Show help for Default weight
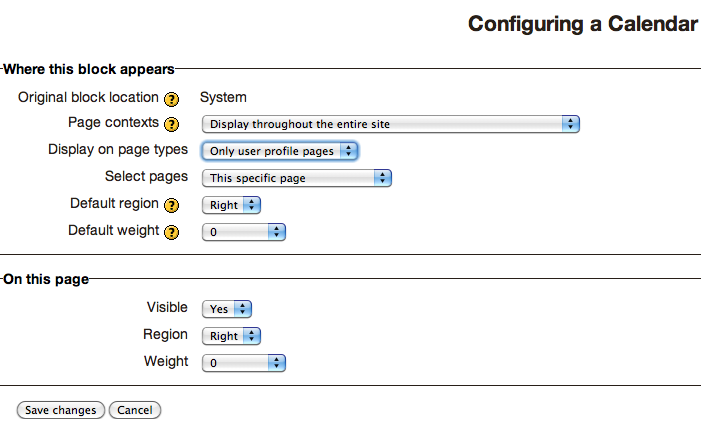The width and height of the screenshot is (701, 447). [171, 232]
